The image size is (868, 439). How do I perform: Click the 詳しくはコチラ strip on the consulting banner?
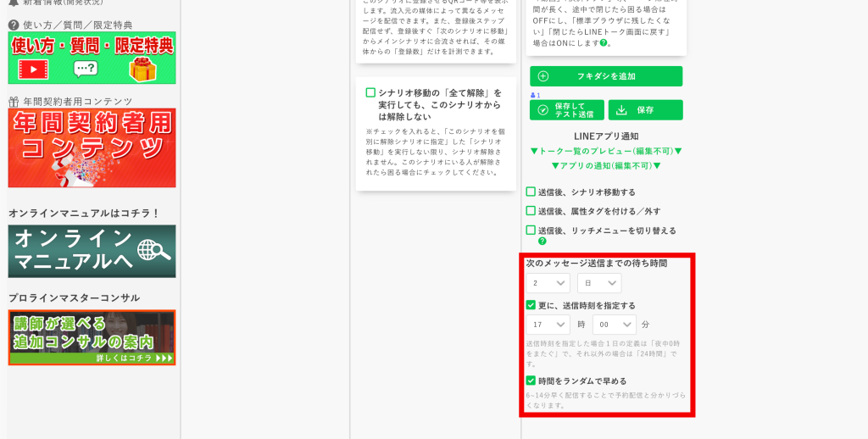tap(92, 358)
